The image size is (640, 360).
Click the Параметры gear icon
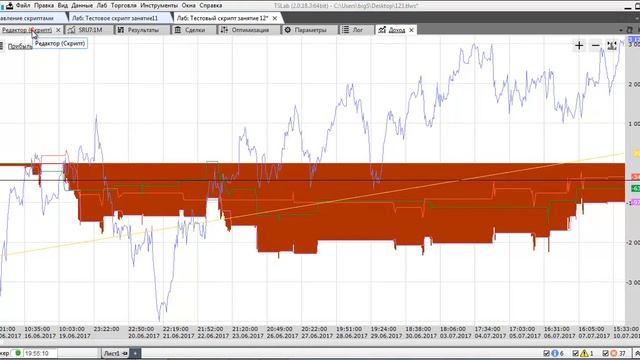point(288,30)
